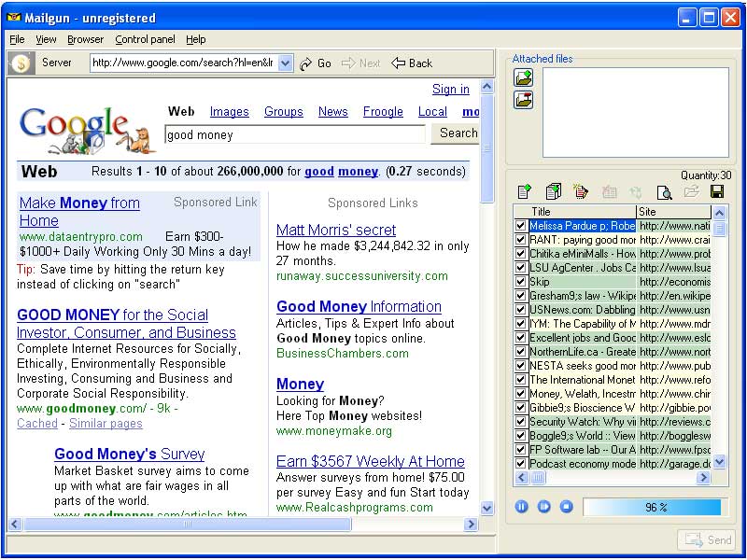This screenshot has width=747, height=560.
Task: Click the add single page icon
Action: coord(524,191)
